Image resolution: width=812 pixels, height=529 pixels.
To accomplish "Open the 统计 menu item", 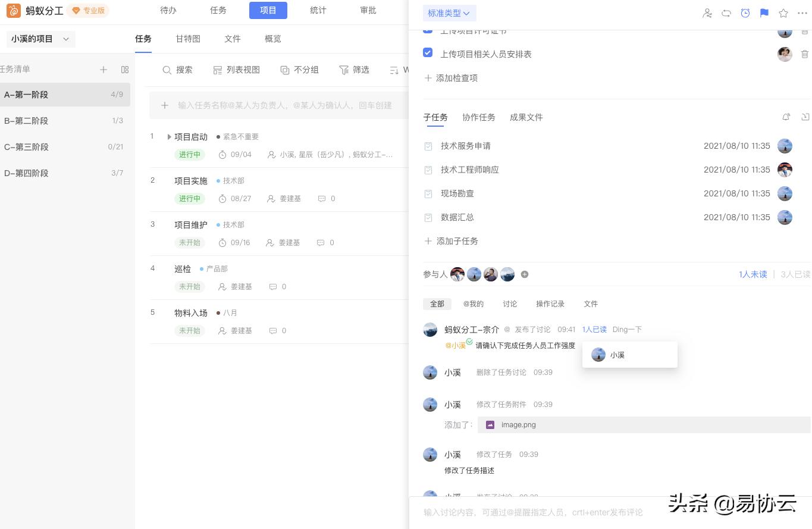I will (318, 10).
